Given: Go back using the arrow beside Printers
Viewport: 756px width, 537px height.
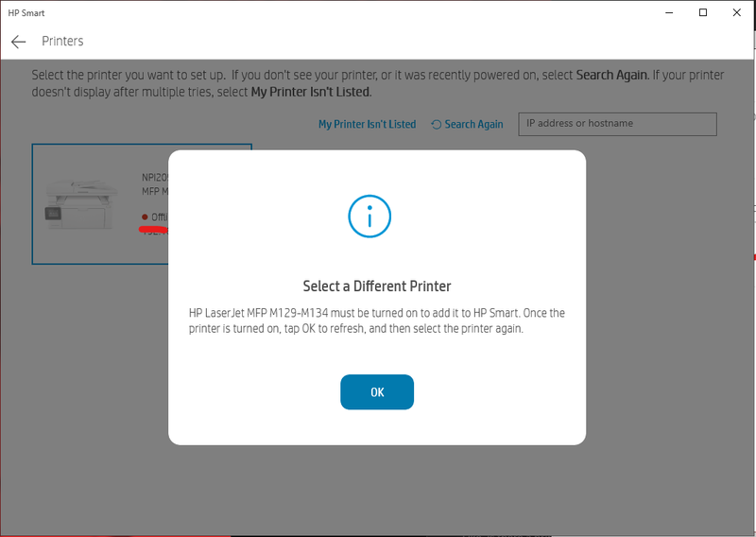Looking at the screenshot, I should click(18, 42).
